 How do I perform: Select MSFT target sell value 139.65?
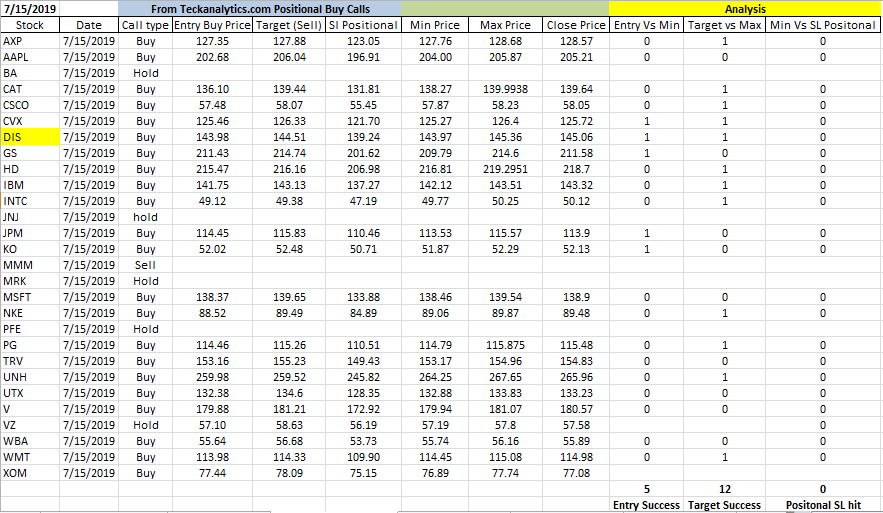(x=289, y=297)
